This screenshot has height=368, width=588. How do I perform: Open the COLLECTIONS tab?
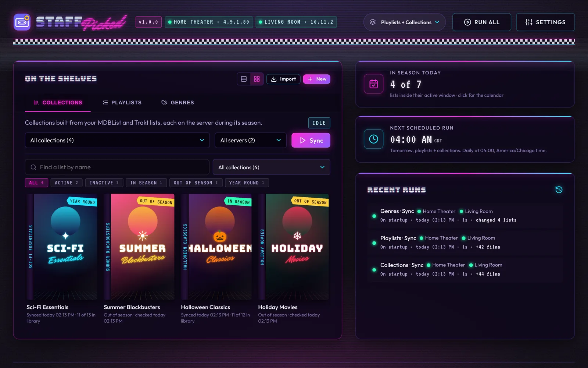point(58,103)
